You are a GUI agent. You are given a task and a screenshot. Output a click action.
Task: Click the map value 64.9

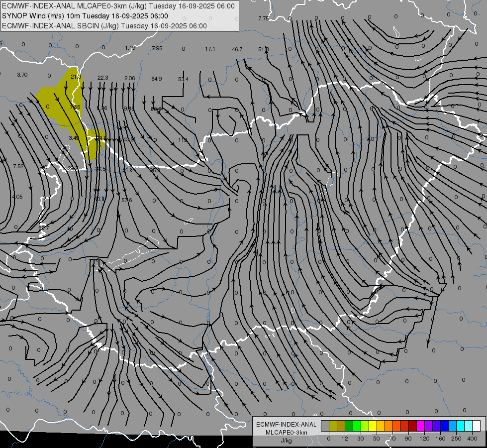pos(157,79)
